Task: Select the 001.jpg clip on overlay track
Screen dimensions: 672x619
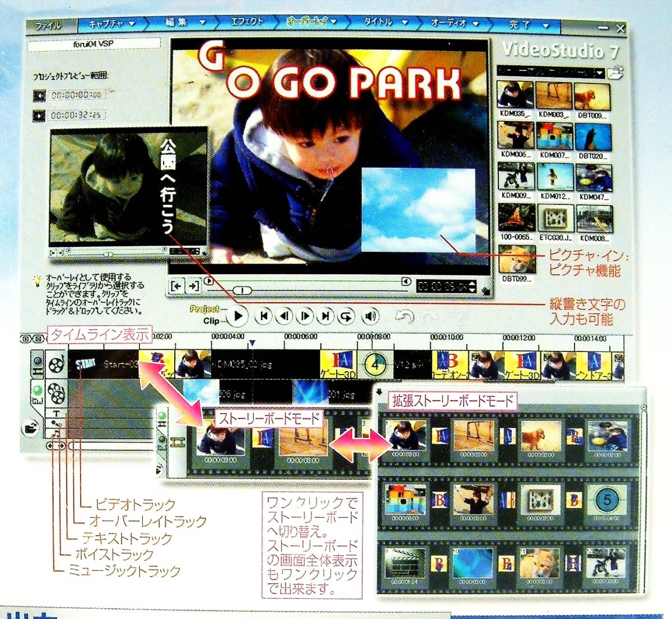Action: coord(332,393)
